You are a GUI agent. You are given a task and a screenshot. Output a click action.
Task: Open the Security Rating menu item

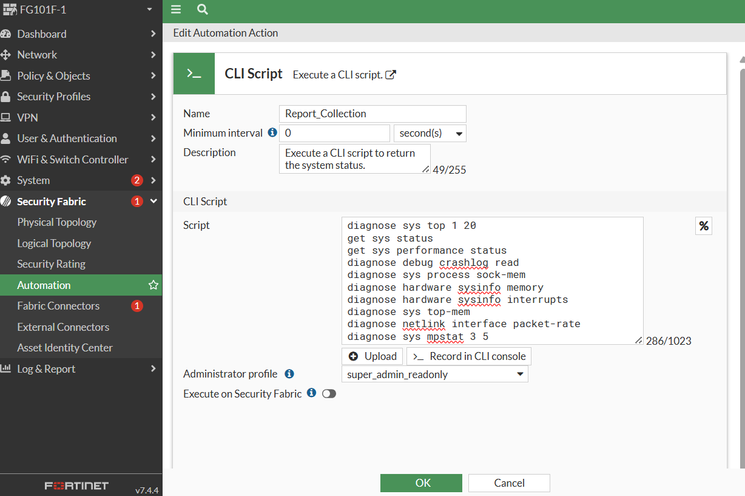coord(51,264)
